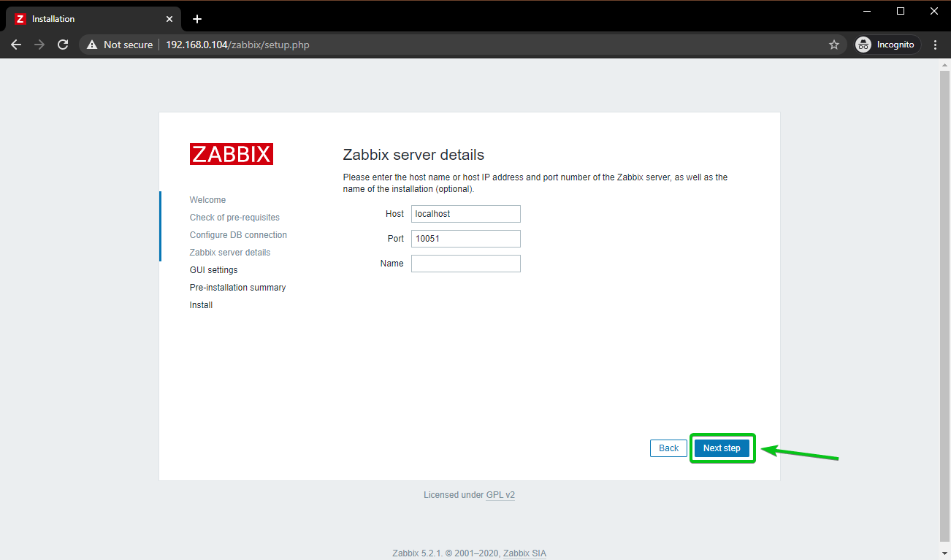Minimize the Chrome window
951x560 pixels.
(867, 11)
